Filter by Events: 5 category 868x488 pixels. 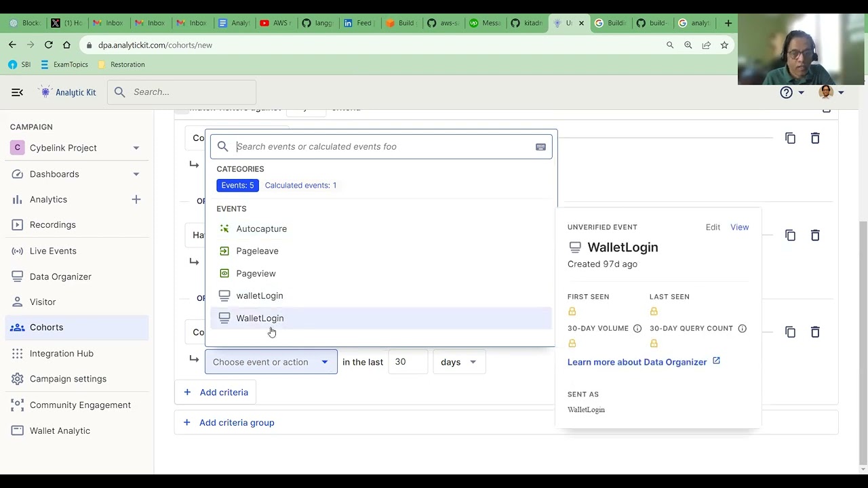click(x=237, y=185)
